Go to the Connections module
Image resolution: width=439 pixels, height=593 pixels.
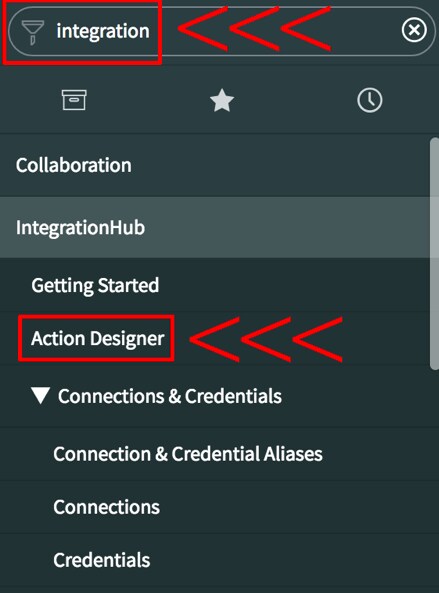point(107,507)
